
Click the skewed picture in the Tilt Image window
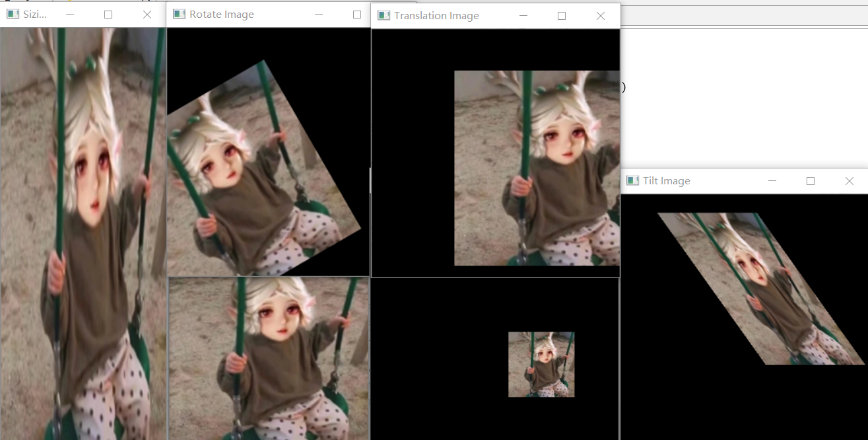[x=761, y=289]
